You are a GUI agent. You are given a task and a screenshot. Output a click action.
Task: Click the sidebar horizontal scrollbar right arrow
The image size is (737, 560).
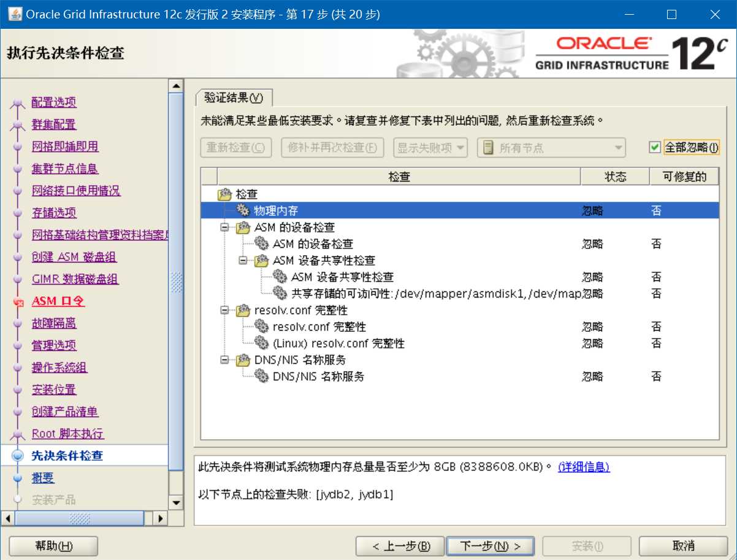[161, 518]
